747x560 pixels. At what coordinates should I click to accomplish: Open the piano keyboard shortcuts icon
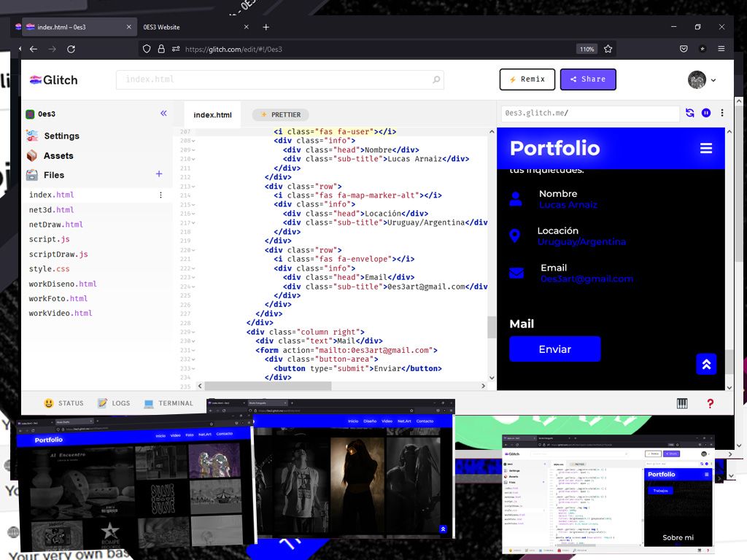click(x=682, y=403)
